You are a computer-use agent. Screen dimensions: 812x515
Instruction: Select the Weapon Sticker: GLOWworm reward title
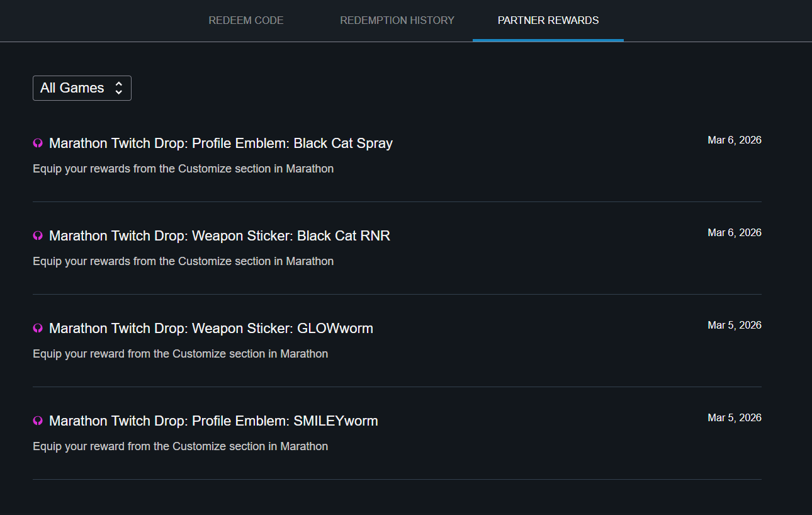[211, 329]
